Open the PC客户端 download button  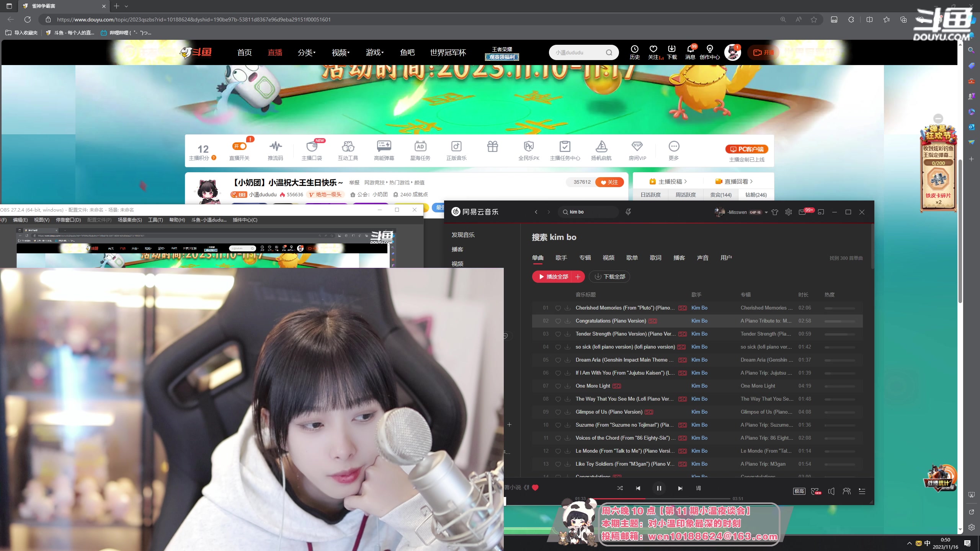coord(746,149)
